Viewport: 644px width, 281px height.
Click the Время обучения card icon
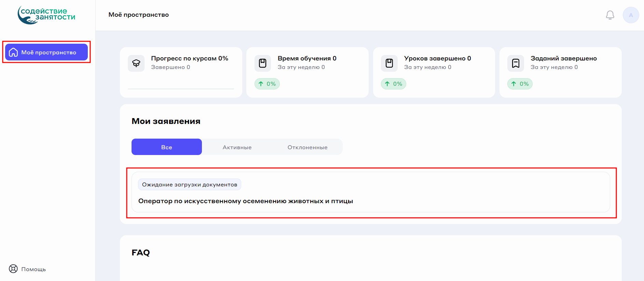(x=263, y=63)
